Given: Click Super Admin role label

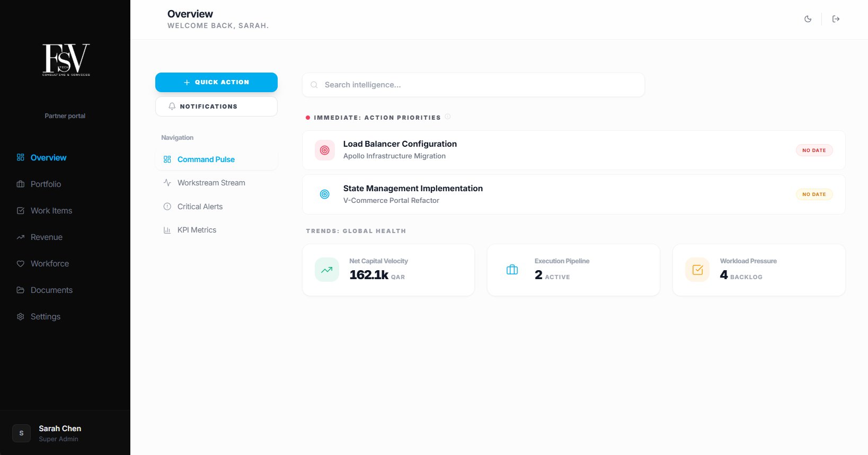Looking at the screenshot, I should (x=58, y=439).
